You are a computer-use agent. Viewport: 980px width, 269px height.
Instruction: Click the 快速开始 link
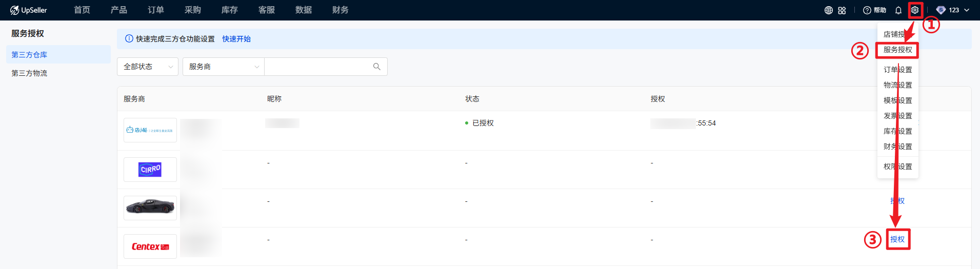236,39
